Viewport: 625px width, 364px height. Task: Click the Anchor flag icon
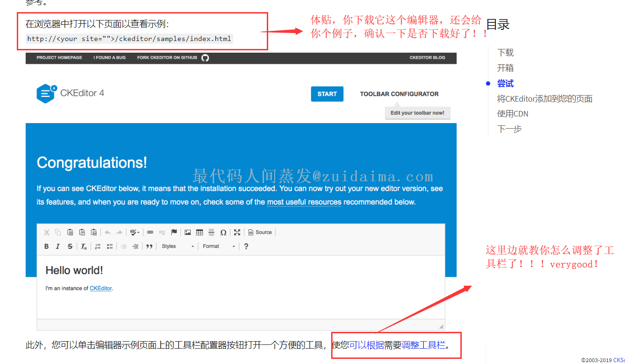[x=174, y=232]
